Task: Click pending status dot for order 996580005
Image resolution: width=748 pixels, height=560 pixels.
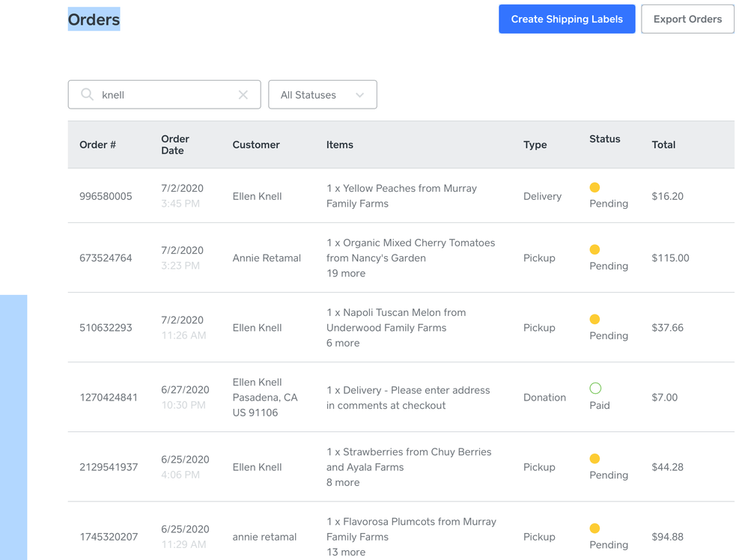Action: click(x=595, y=188)
